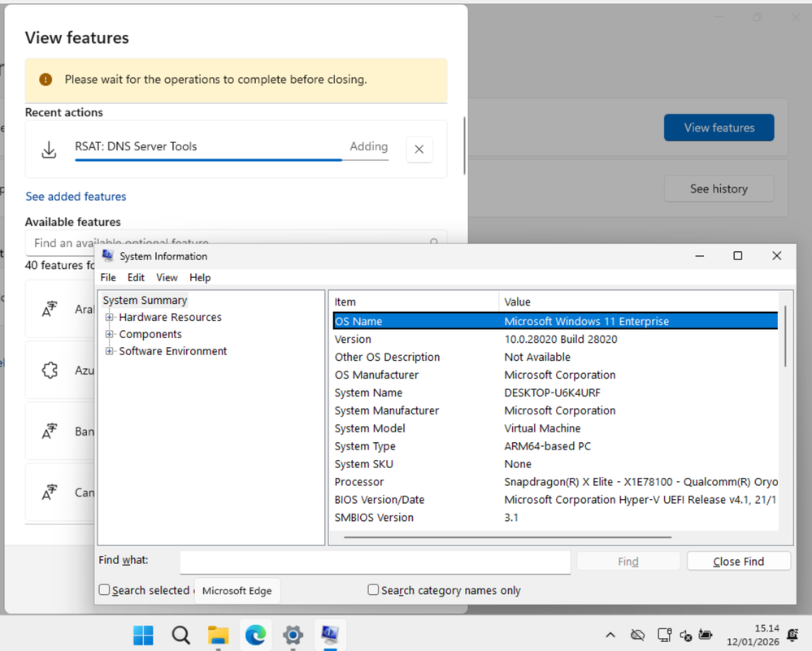The height and width of the screenshot is (651, 812).
Task: Expand the Components node
Action: tap(109, 334)
